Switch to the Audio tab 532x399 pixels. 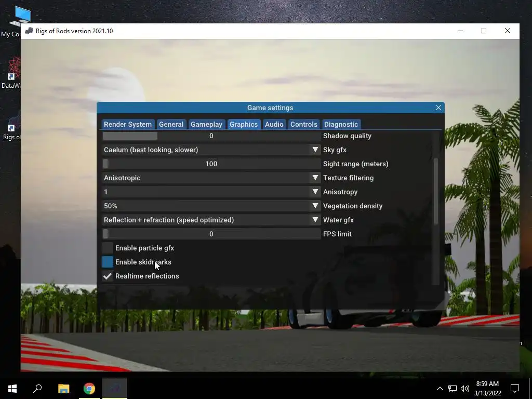[x=274, y=124]
